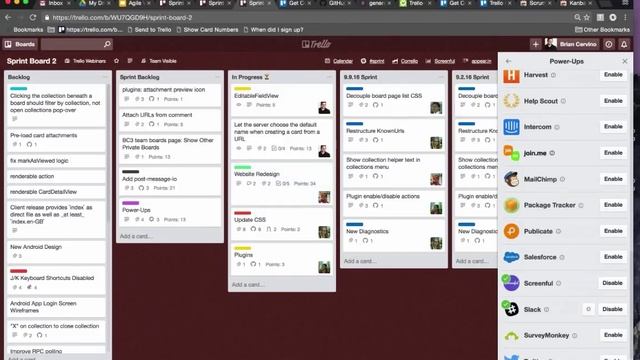The image size is (640, 360).
Task: Enable the Help Scout power-up
Action: tap(613, 101)
